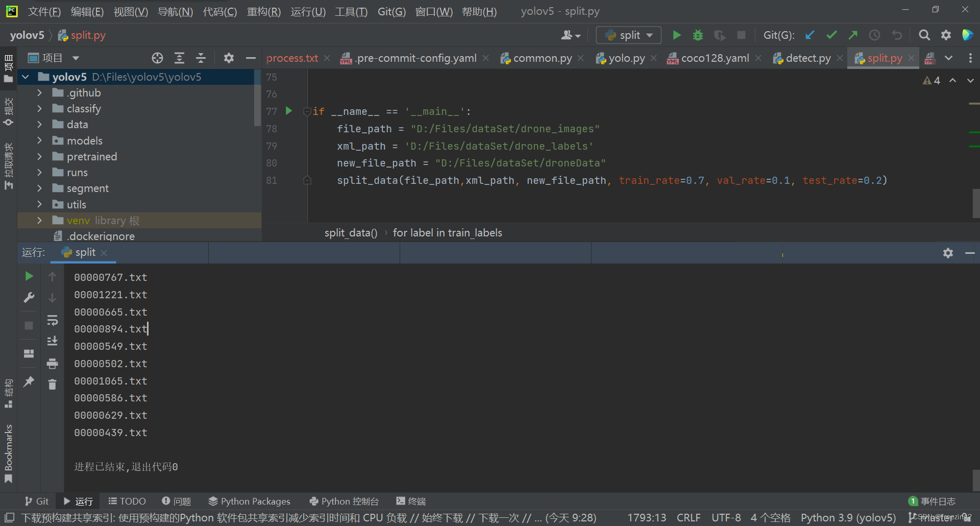Click the Debug bug icon in toolbar
Image resolution: width=980 pixels, height=526 pixels.
(698, 35)
